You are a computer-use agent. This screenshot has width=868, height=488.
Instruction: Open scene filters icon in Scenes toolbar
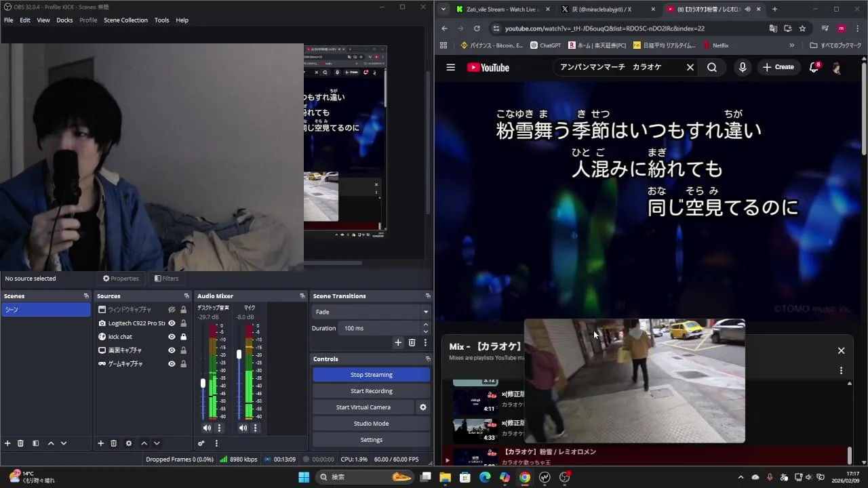point(35,443)
